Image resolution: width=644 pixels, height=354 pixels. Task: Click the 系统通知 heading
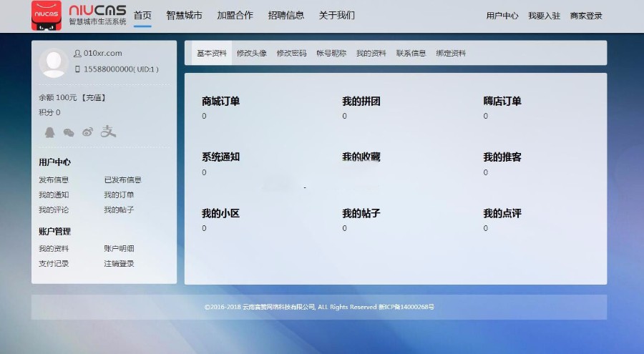pos(220,157)
